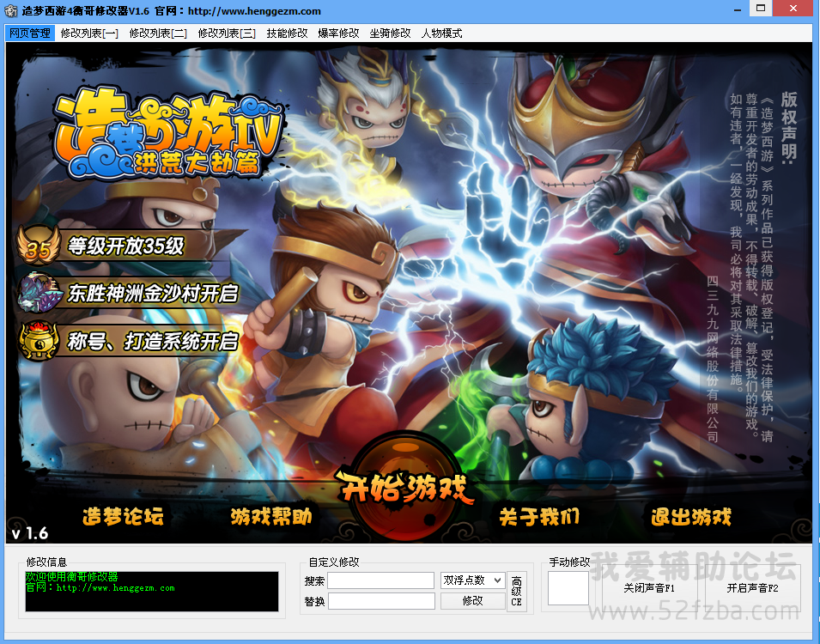Maximize the trainer window
The image size is (820, 644).
[761, 9]
